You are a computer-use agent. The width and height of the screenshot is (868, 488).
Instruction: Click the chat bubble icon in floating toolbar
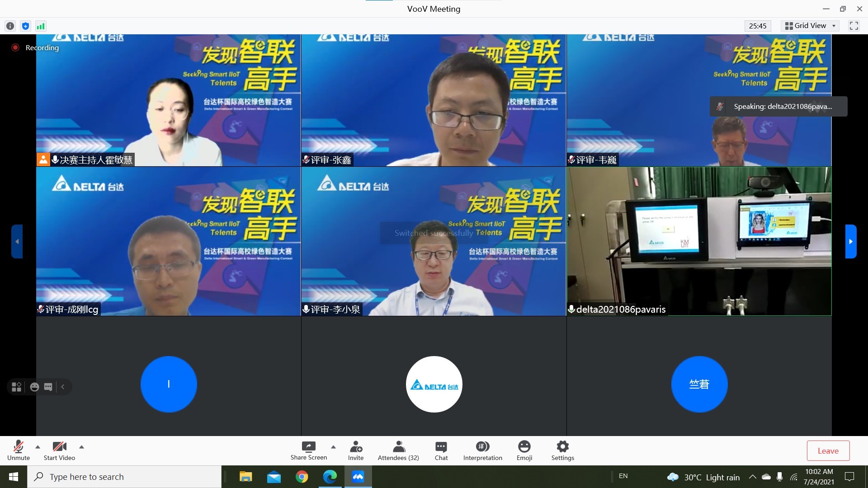[x=48, y=387]
